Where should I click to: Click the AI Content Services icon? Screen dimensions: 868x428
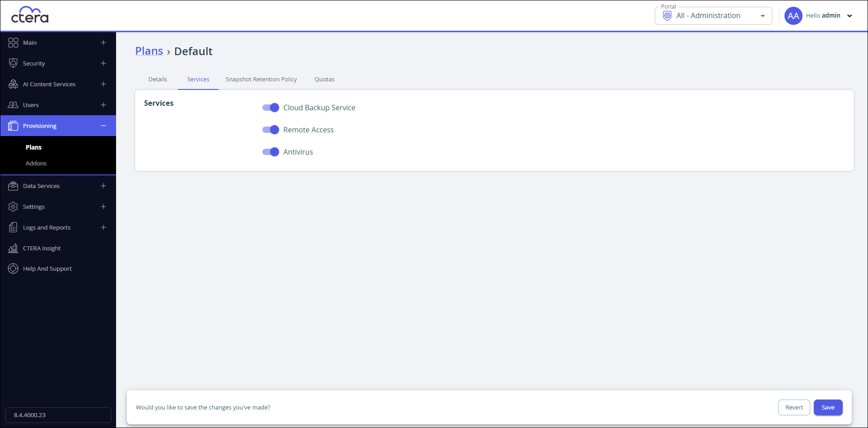[13, 84]
